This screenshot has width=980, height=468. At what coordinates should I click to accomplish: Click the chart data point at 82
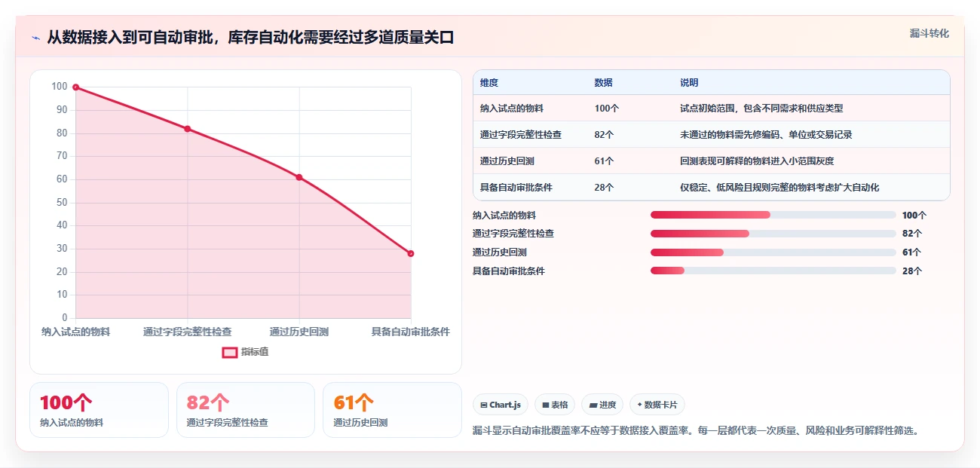pyautogui.click(x=187, y=129)
